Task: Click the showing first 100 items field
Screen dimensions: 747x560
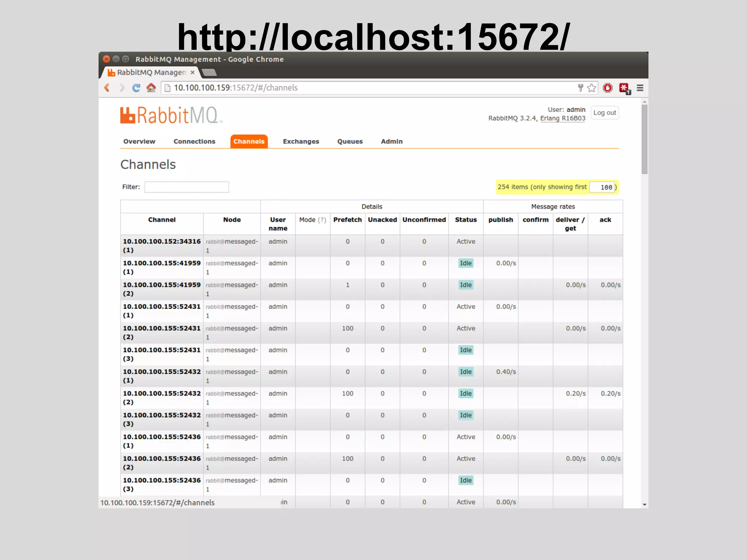Action: (602, 187)
